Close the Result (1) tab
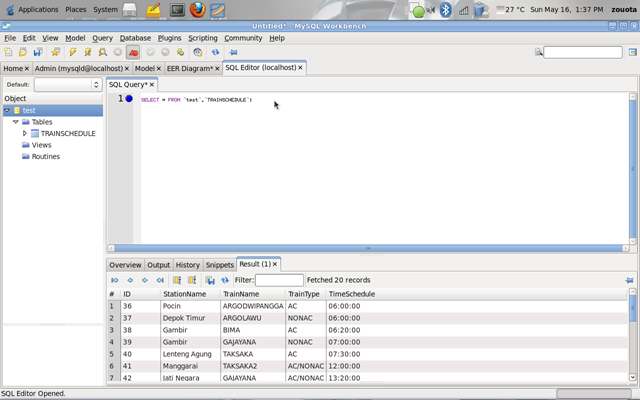Screen dimensions: 640x400 coord(275,264)
